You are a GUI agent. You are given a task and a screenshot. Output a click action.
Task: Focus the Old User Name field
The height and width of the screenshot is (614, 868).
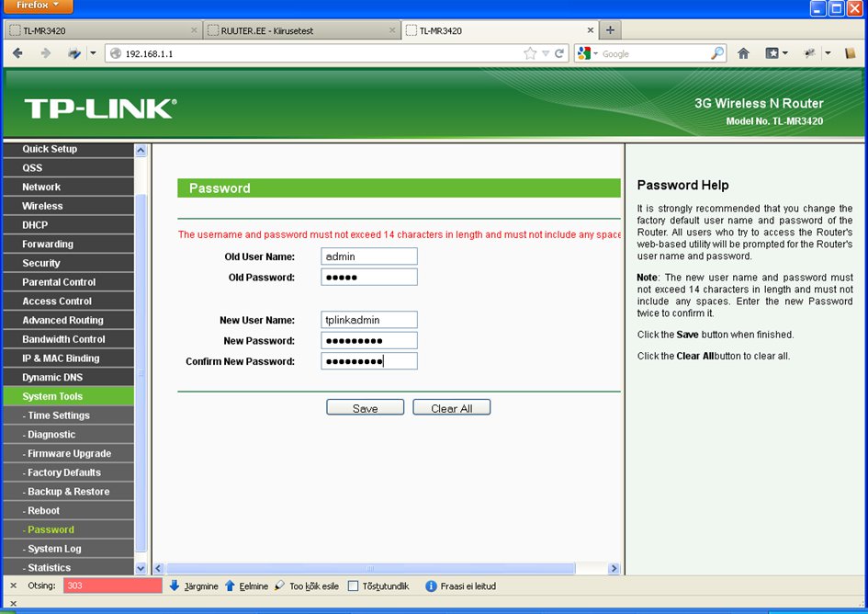pyautogui.click(x=369, y=256)
